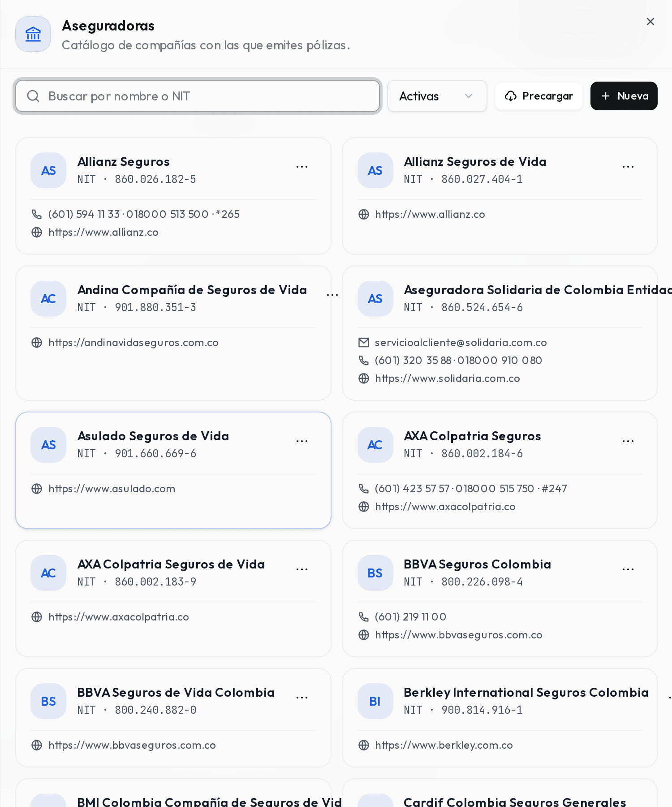Open options menu for BBVA Seguros Colombia
The height and width of the screenshot is (807, 672).
click(628, 569)
